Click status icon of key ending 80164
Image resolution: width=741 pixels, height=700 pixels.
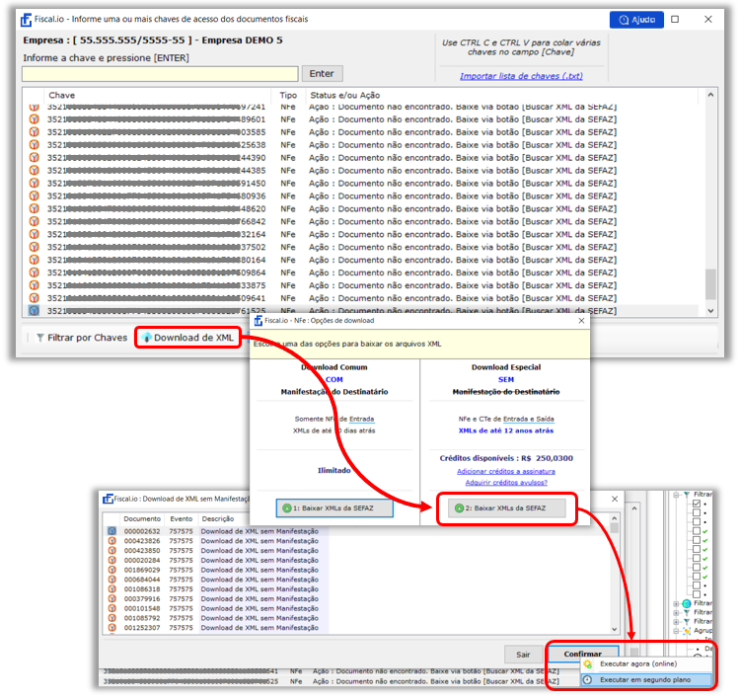pyautogui.click(x=34, y=260)
